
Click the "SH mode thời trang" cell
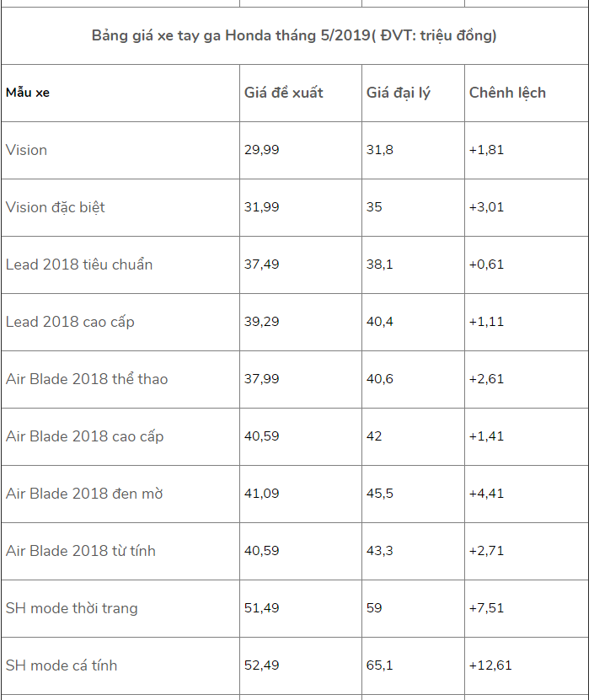coord(72,608)
